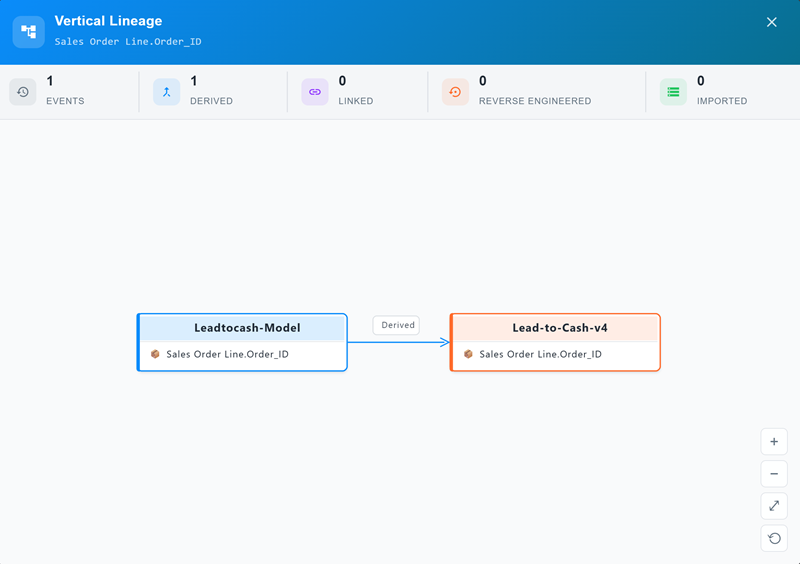This screenshot has height=564, width=800.
Task: Click the DERIVED stat label
Action: (x=211, y=101)
